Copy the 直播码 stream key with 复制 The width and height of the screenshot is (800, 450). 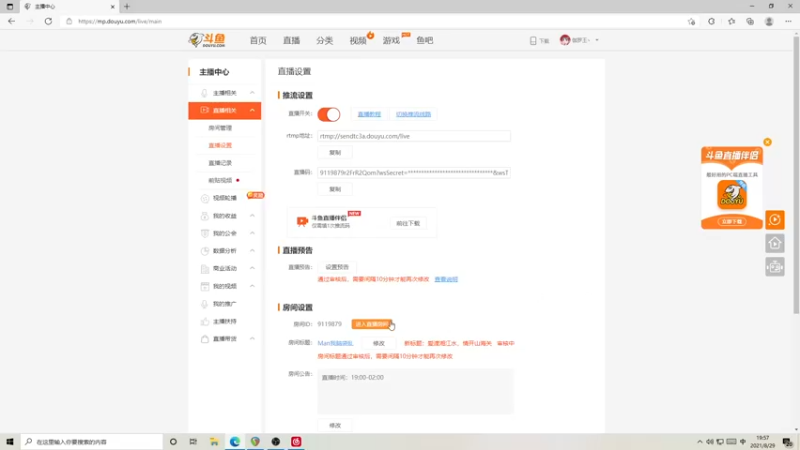click(x=335, y=189)
